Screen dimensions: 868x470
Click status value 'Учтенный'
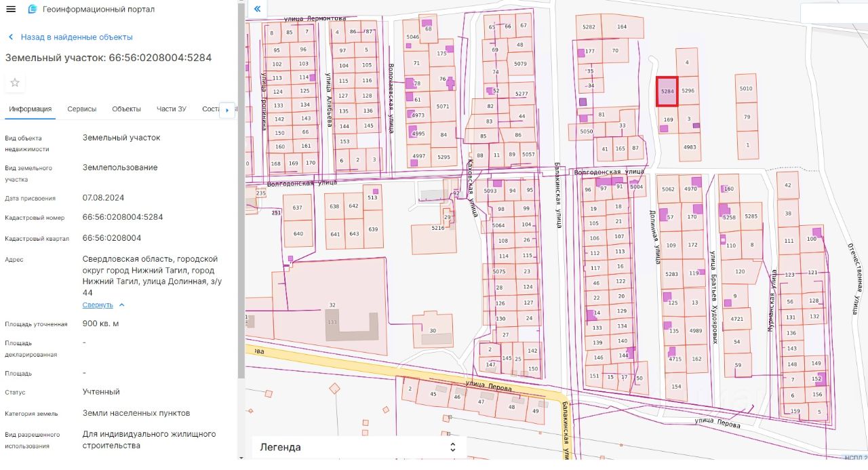(101, 392)
